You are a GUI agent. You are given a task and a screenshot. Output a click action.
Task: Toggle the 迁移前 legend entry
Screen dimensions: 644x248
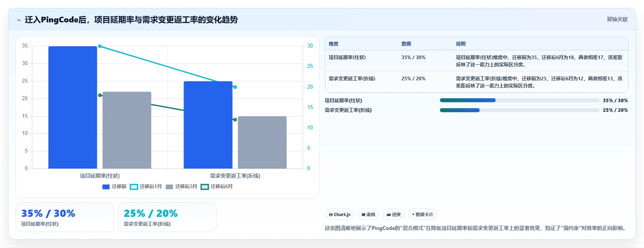[x=114, y=186]
